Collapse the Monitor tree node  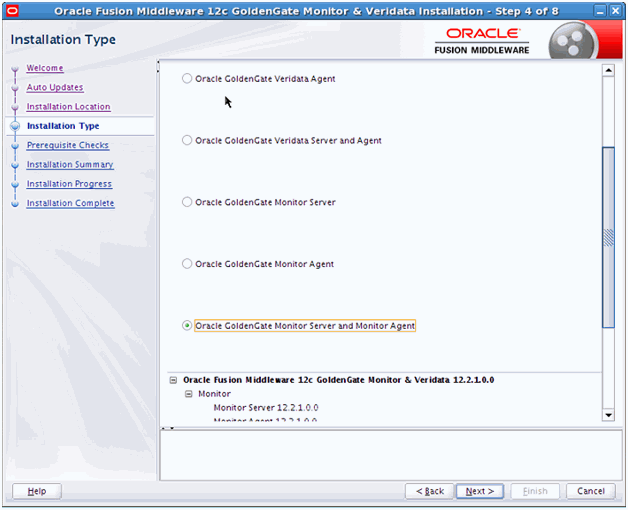[189, 394]
